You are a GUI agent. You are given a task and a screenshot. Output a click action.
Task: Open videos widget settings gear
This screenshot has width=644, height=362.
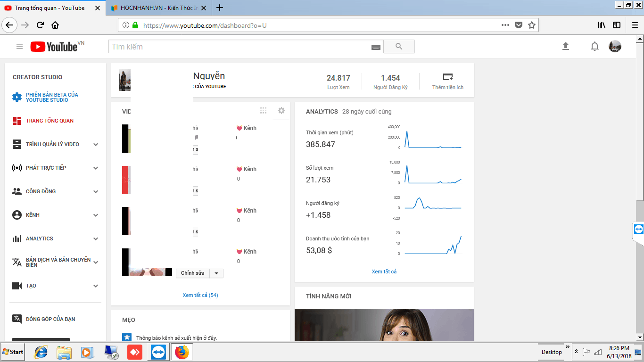281,111
